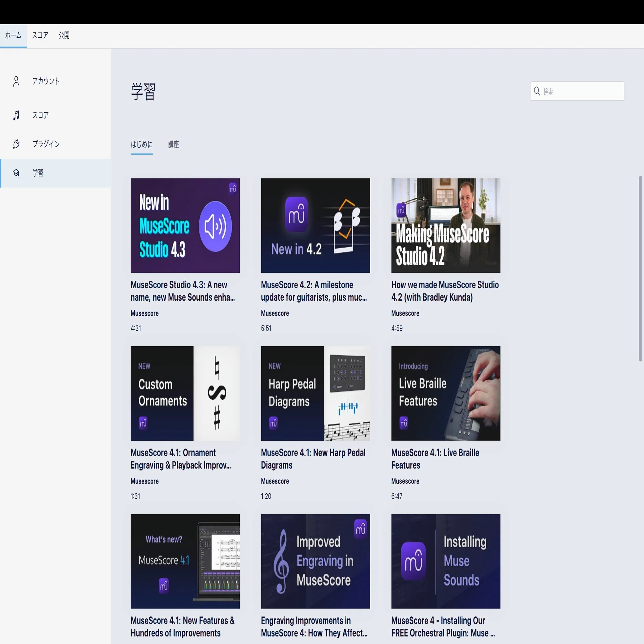644x644 pixels.
Task: Open the Custom Ornaments video thumbnail
Action: [185, 393]
